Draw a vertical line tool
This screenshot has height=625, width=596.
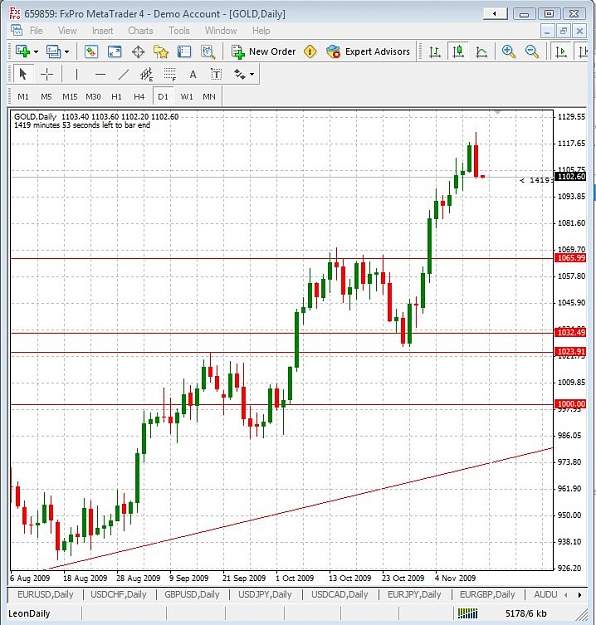76,74
